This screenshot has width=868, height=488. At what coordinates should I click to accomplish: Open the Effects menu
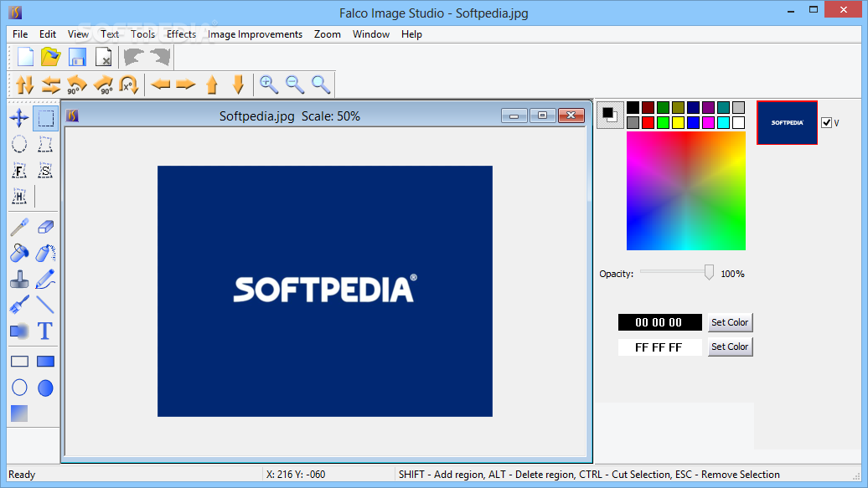182,34
